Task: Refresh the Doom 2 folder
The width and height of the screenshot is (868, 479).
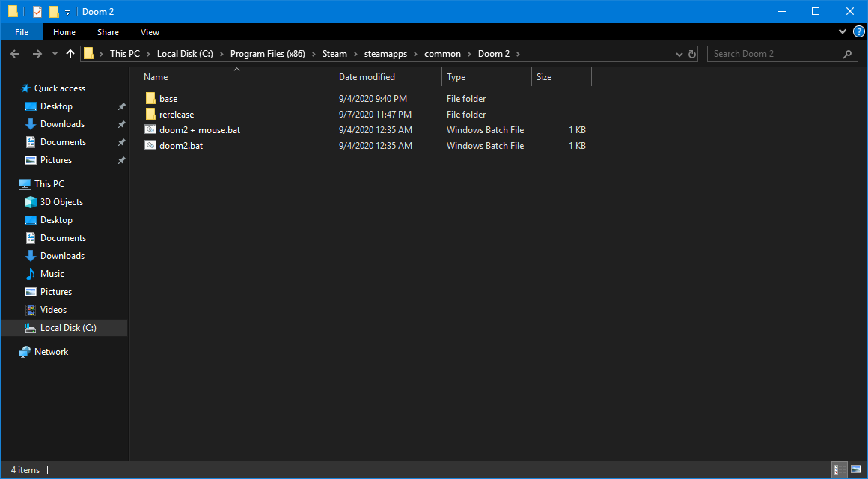Action: coord(692,55)
